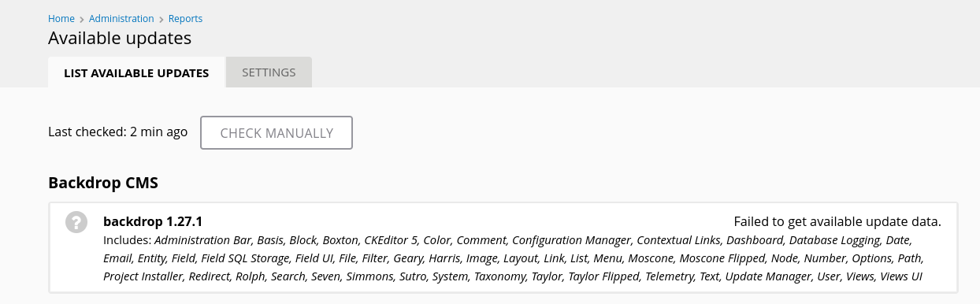Open the Administration breadcrumb link

click(x=121, y=18)
